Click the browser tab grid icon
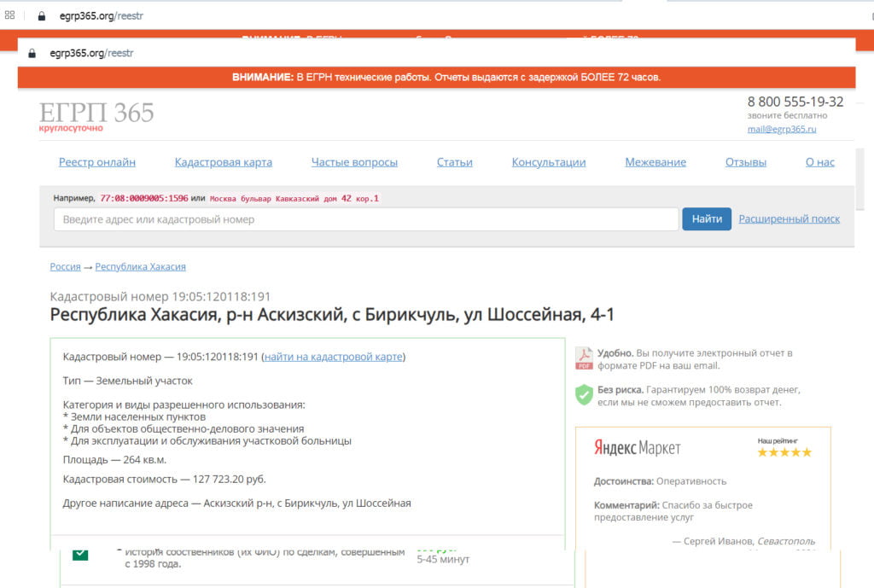874x588 pixels. (10, 15)
